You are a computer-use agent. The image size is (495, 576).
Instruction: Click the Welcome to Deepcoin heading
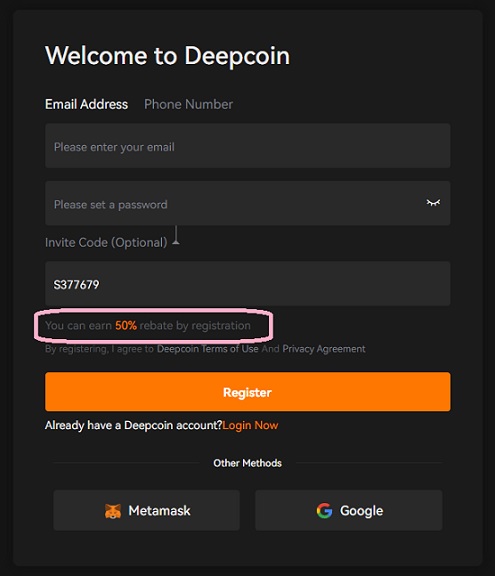pyautogui.click(x=167, y=56)
